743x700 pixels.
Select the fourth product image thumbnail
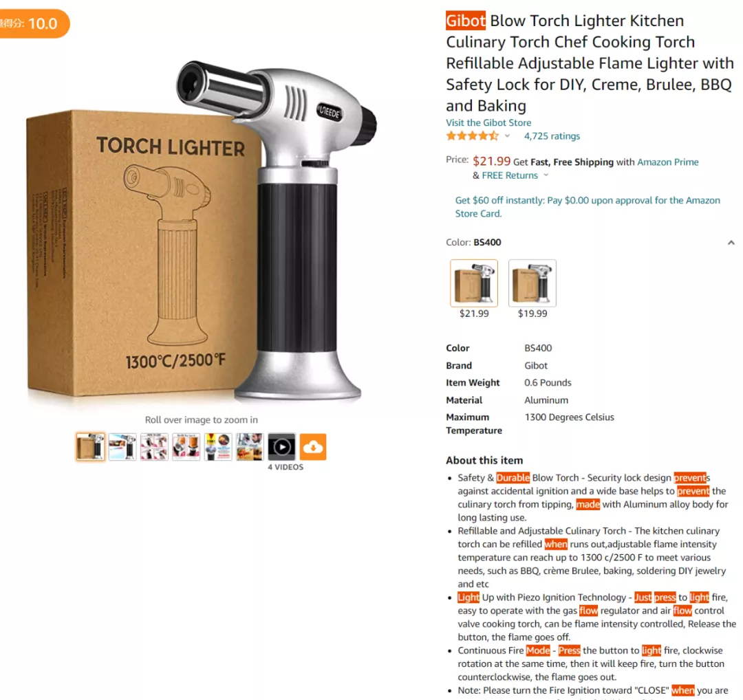tap(186, 447)
